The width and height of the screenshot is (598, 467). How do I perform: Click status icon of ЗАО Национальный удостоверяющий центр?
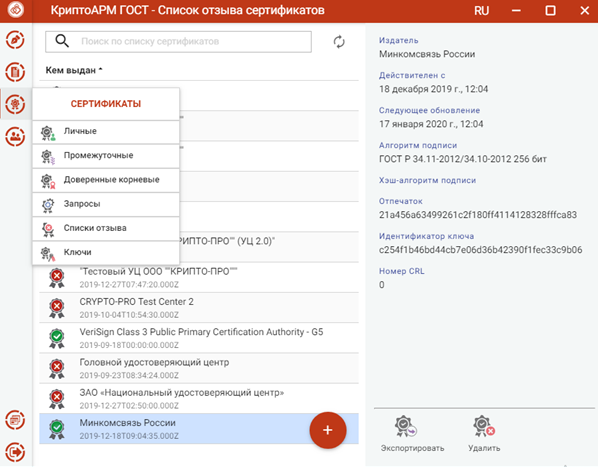[x=57, y=399]
